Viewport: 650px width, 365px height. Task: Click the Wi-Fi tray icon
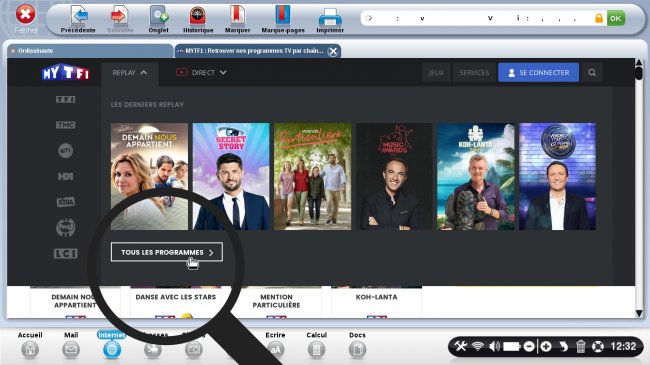[x=478, y=346]
